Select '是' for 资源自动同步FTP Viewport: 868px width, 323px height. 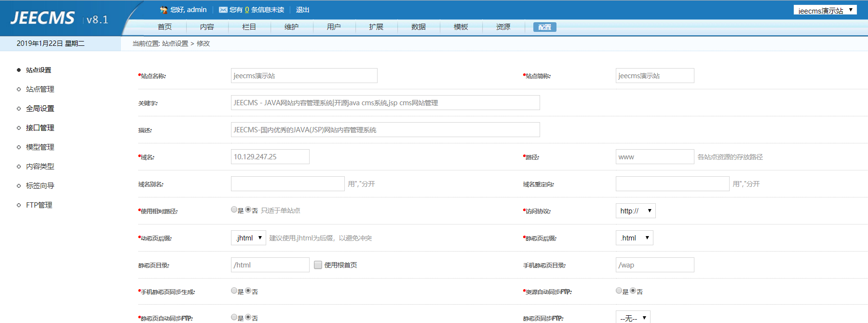(619, 291)
